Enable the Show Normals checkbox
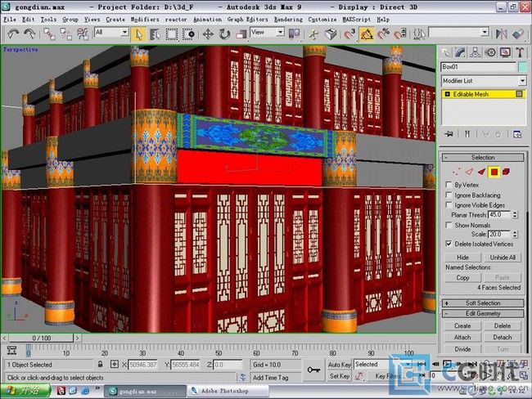Viewport: 532px width, 399px height. click(x=449, y=225)
